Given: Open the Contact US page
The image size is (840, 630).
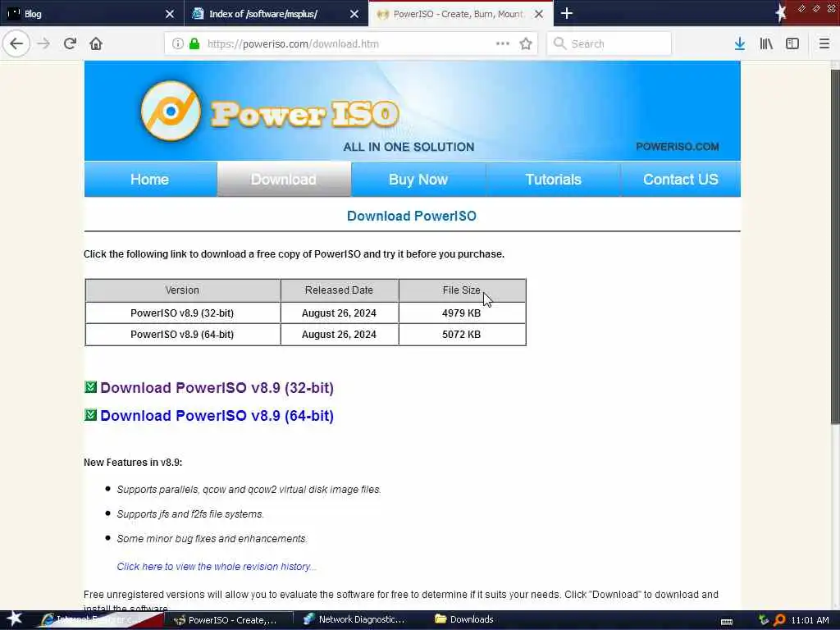Looking at the screenshot, I should tap(680, 180).
